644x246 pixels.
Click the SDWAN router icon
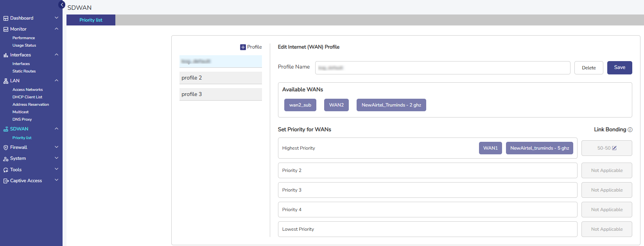click(x=5, y=129)
